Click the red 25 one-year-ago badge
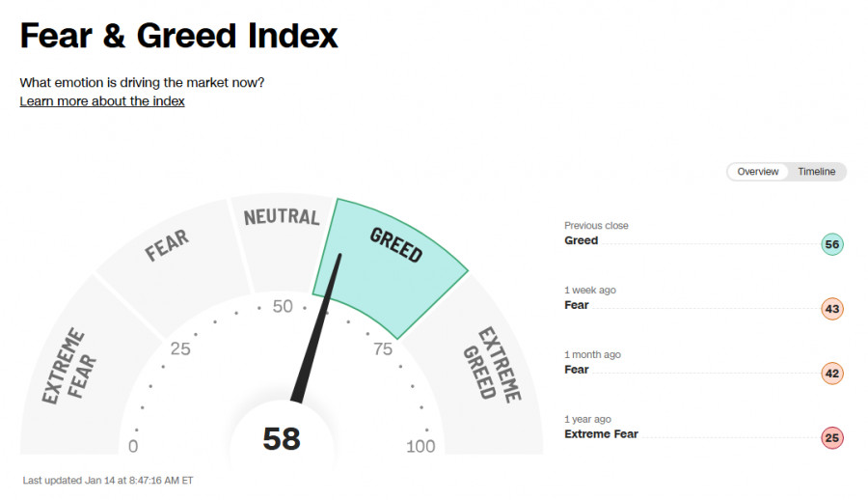 [832, 438]
